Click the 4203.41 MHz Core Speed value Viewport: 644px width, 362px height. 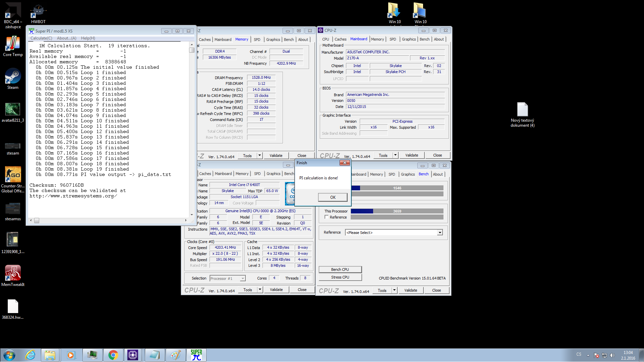(225, 248)
